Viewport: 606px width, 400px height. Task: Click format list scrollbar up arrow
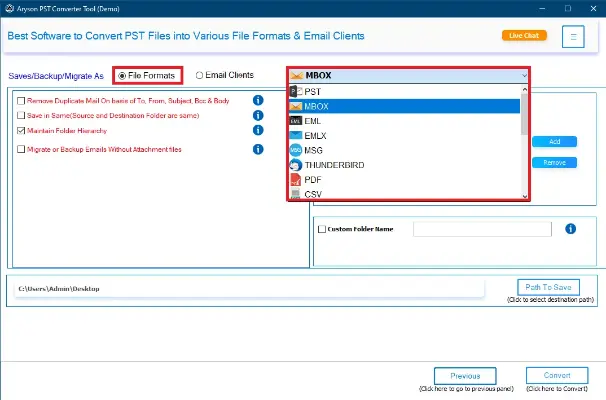[x=524, y=89]
